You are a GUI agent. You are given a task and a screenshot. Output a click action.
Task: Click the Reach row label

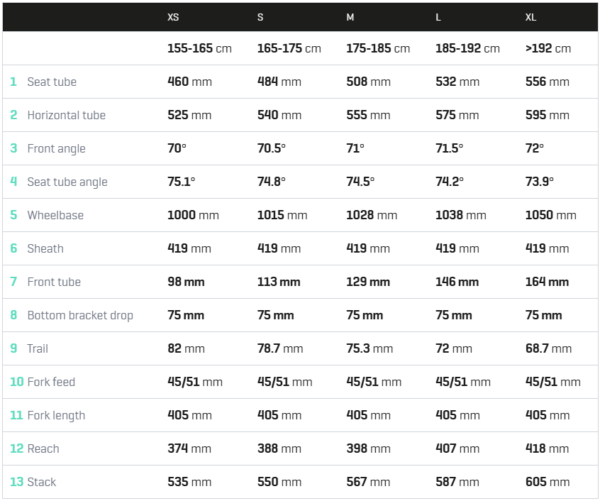point(43,449)
